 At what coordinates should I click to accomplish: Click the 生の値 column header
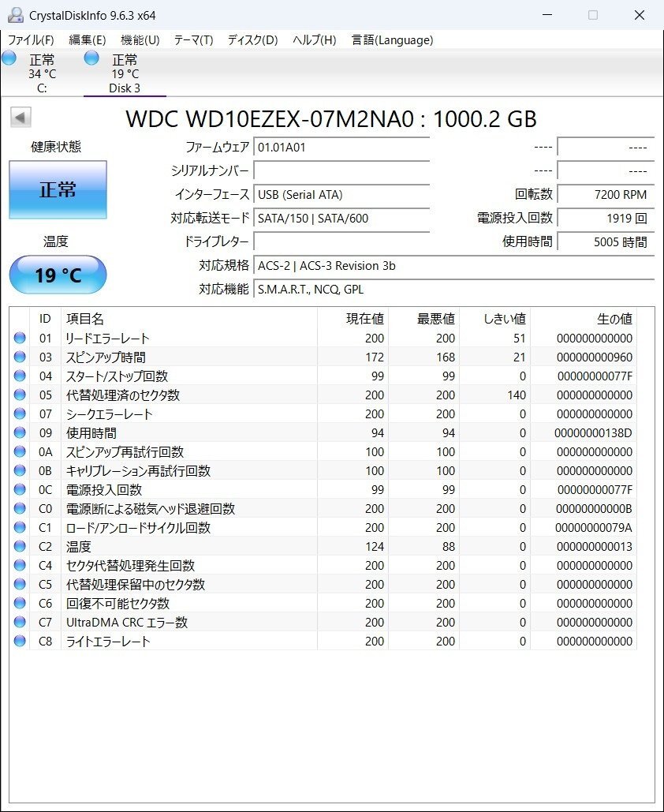pos(584,319)
